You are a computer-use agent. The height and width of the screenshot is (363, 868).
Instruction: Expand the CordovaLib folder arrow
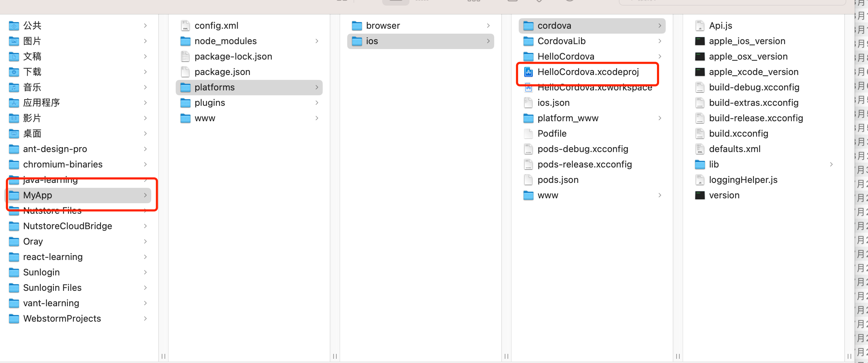click(x=660, y=41)
